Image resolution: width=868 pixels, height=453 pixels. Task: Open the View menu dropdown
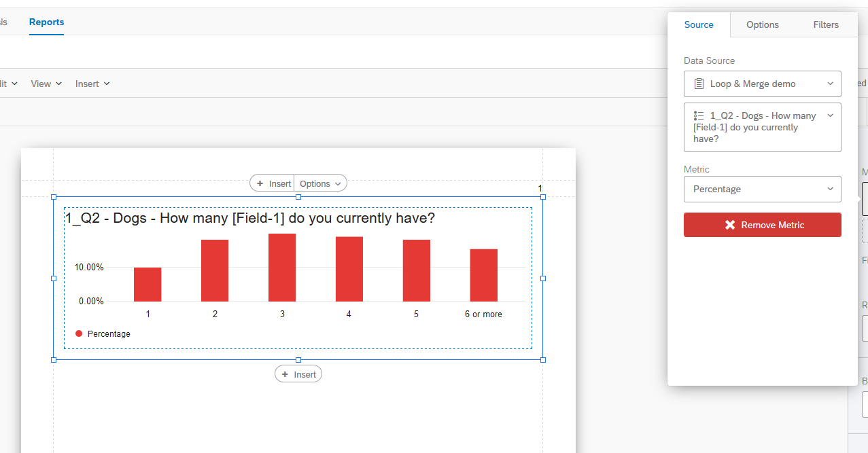pyautogui.click(x=46, y=83)
